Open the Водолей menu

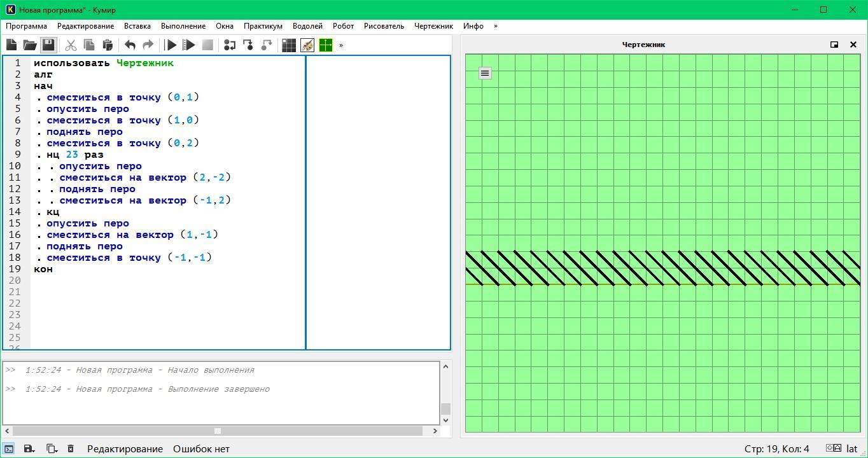click(x=307, y=26)
